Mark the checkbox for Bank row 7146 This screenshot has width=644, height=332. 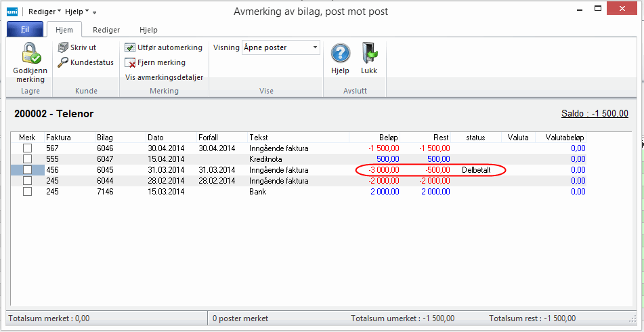[28, 191]
